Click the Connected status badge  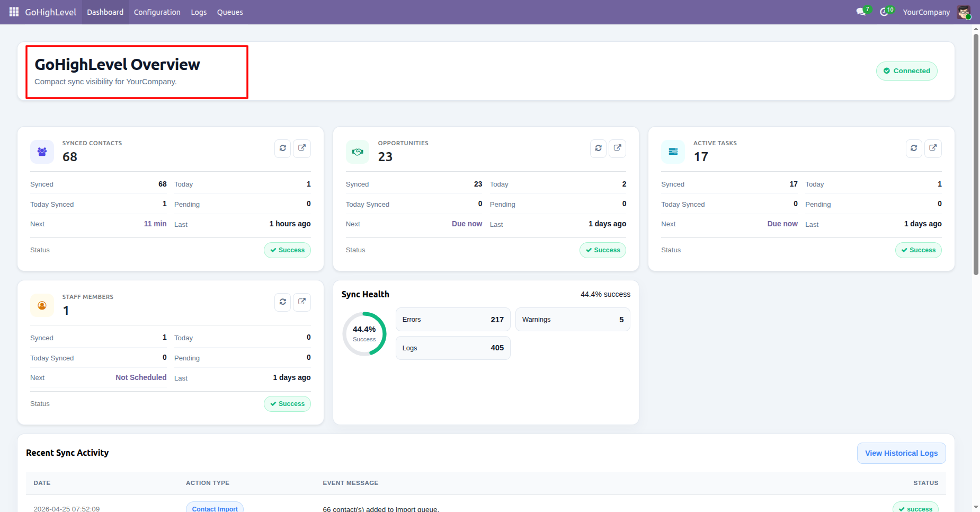tap(906, 71)
